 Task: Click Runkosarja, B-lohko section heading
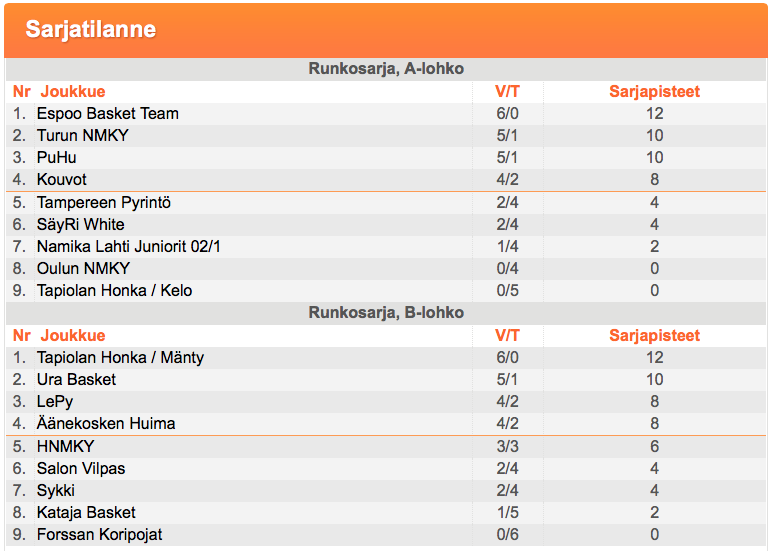386,313
